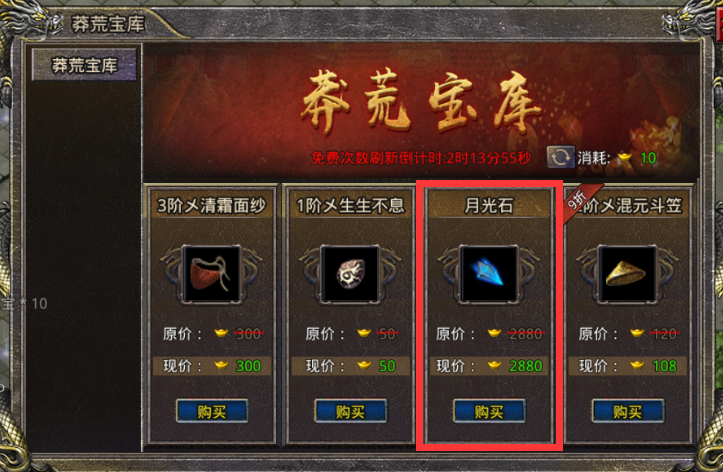
Task: Click the refresh countdown timer text
Action: 421,158
